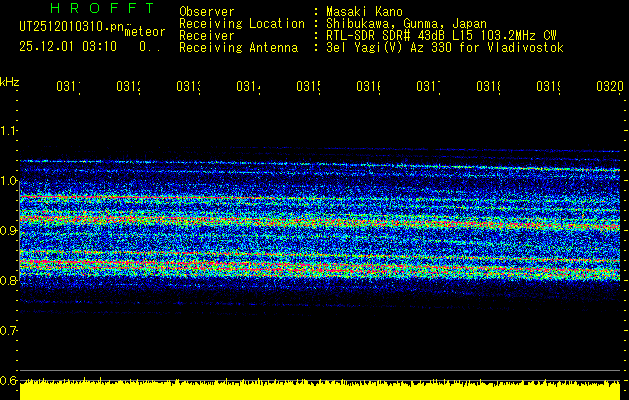Click the 3el Yagi antenna description text
The image size is (629, 400).
(445, 48)
